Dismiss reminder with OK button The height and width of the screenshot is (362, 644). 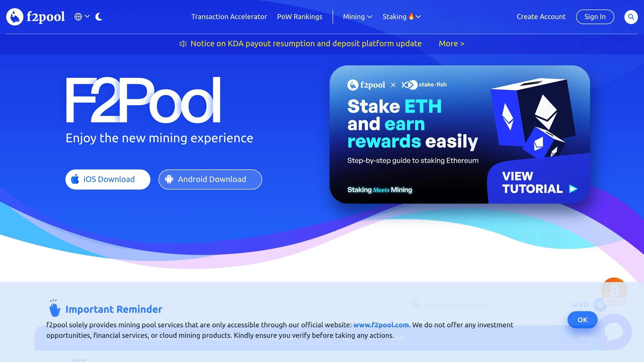point(582,320)
